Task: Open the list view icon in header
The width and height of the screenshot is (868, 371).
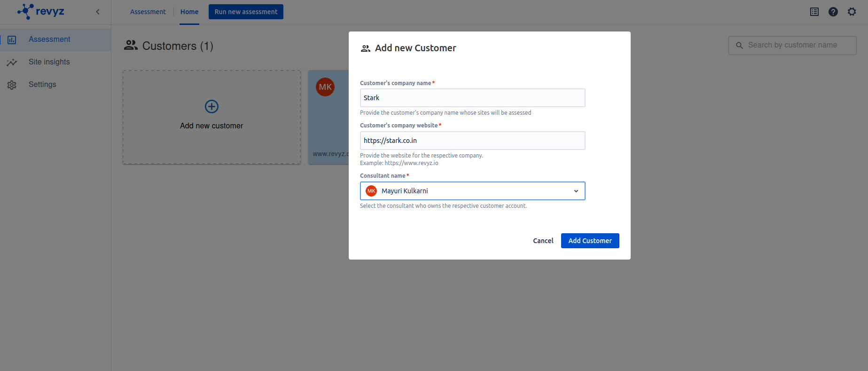Action: click(x=814, y=12)
